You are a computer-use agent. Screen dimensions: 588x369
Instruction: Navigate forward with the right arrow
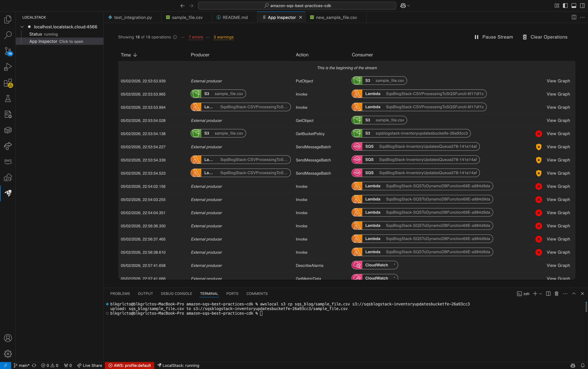[x=191, y=6]
